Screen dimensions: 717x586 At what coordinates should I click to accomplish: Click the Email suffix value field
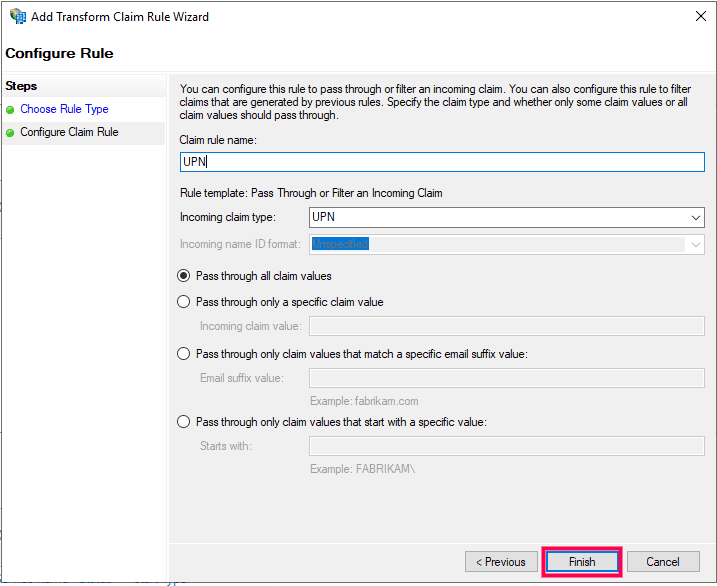506,378
